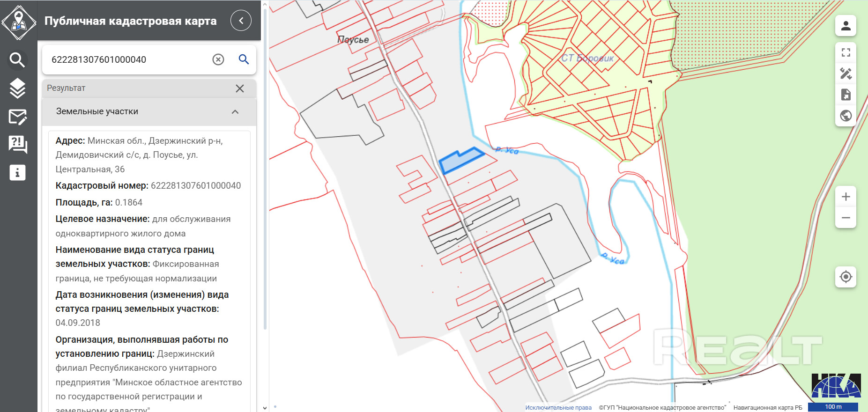Zoom in on the map
This screenshot has height=412, width=868.
tap(846, 197)
